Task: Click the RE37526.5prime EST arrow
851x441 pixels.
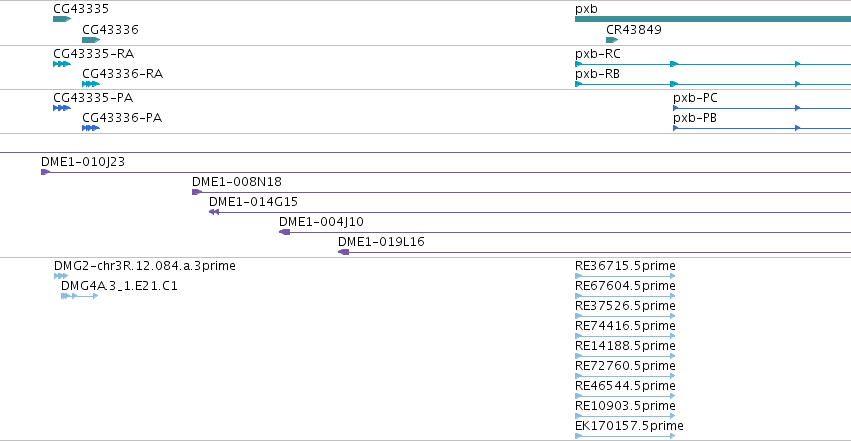Action: [625, 316]
